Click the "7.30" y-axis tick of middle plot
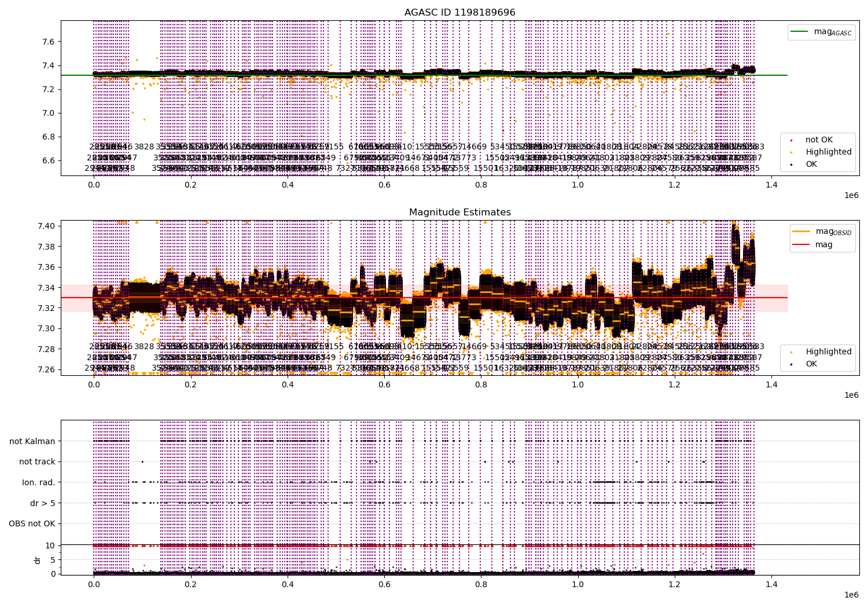The image size is (868, 608). click(46, 328)
